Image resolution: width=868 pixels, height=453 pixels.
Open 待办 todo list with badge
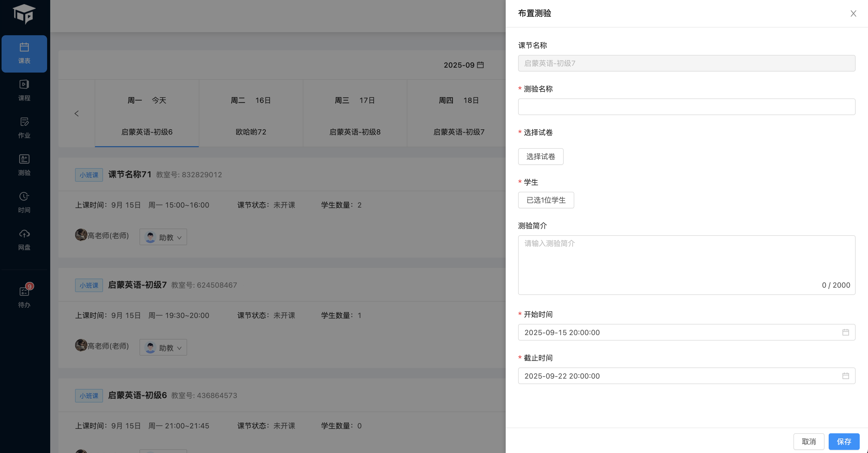click(x=24, y=296)
